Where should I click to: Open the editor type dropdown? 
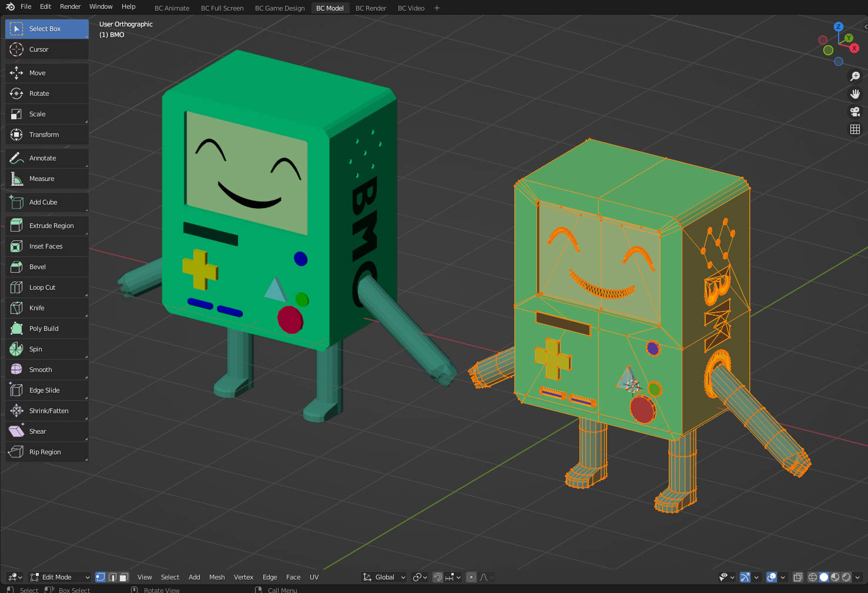pyautogui.click(x=15, y=577)
